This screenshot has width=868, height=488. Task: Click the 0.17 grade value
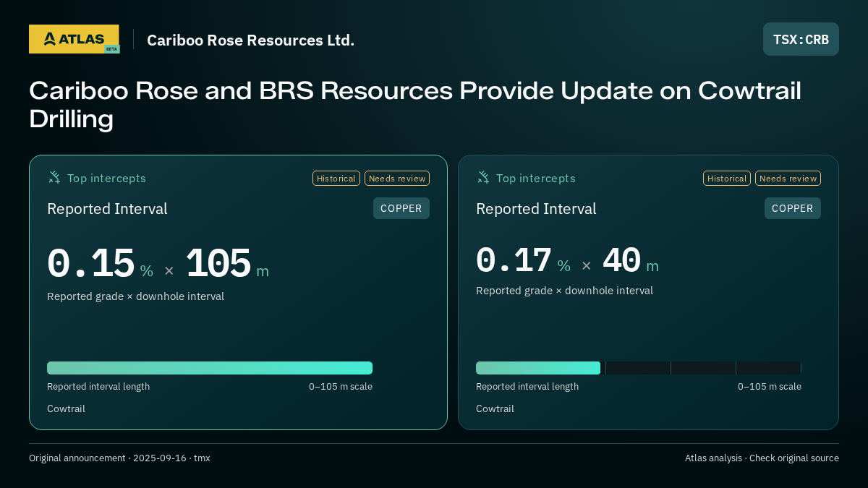(x=514, y=261)
